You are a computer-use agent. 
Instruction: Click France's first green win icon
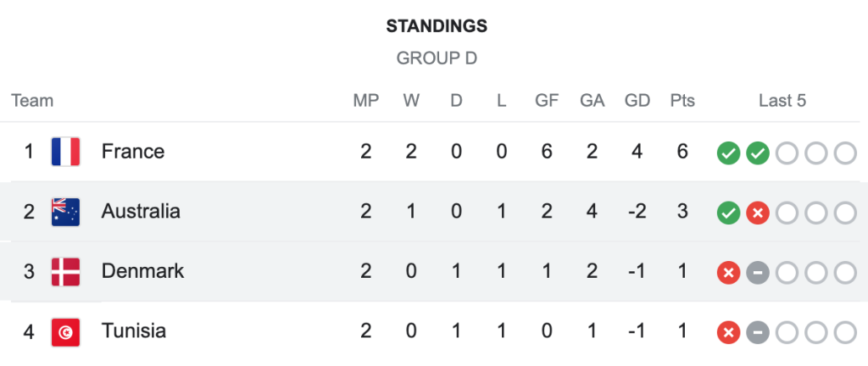point(728,152)
